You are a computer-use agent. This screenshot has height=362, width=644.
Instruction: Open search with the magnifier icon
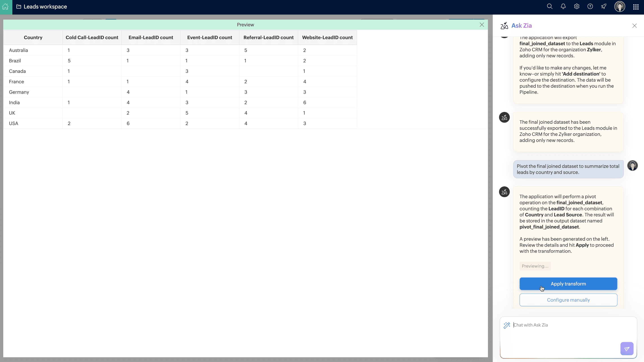pyautogui.click(x=550, y=7)
